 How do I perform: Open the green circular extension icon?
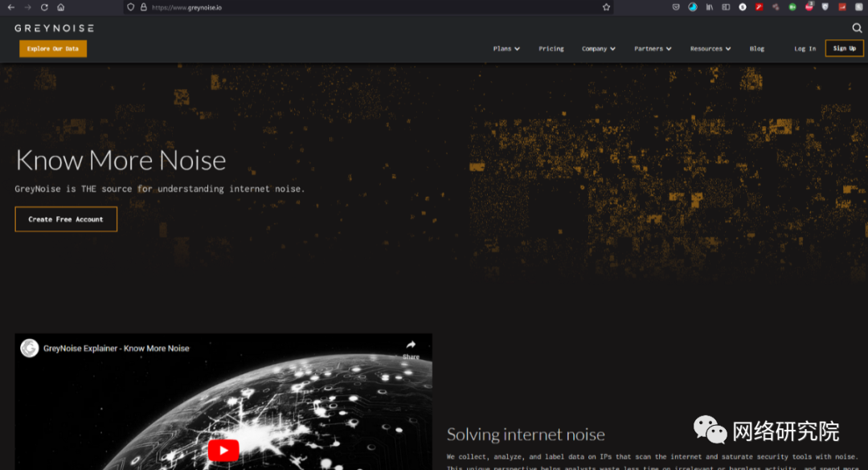792,7
